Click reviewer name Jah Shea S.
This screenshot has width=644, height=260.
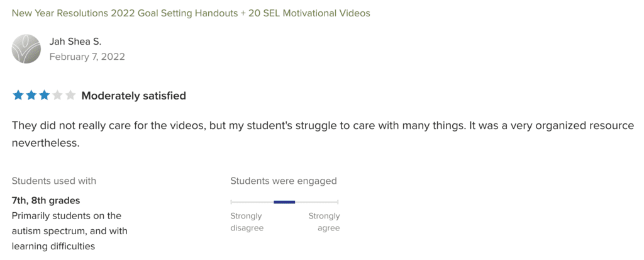point(75,42)
